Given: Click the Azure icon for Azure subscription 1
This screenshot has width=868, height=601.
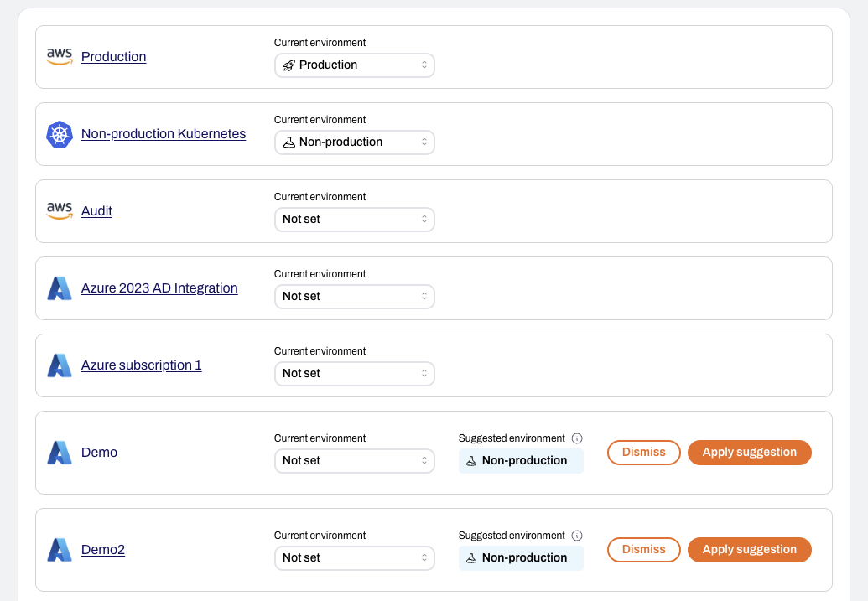Looking at the screenshot, I should pyautogui.click(x=59, y=365).
